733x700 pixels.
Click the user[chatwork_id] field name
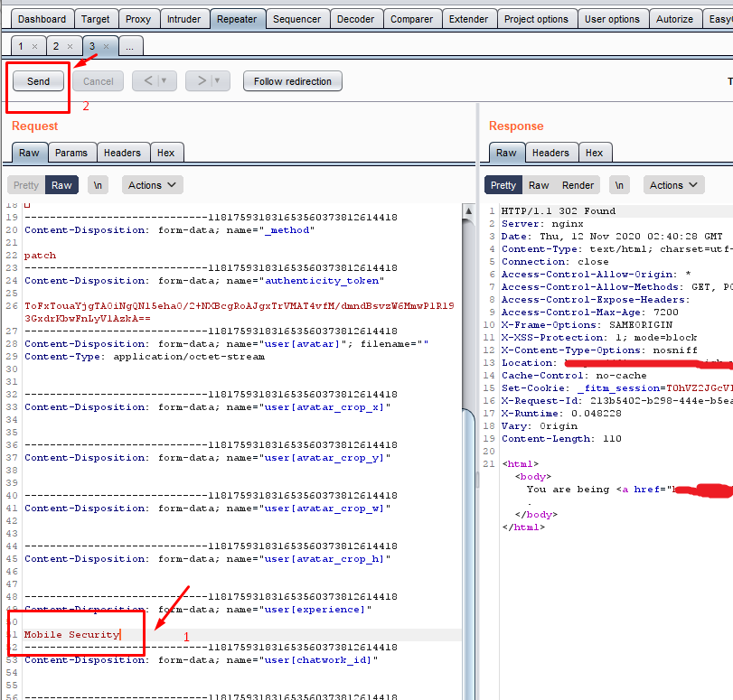point(318,660)
